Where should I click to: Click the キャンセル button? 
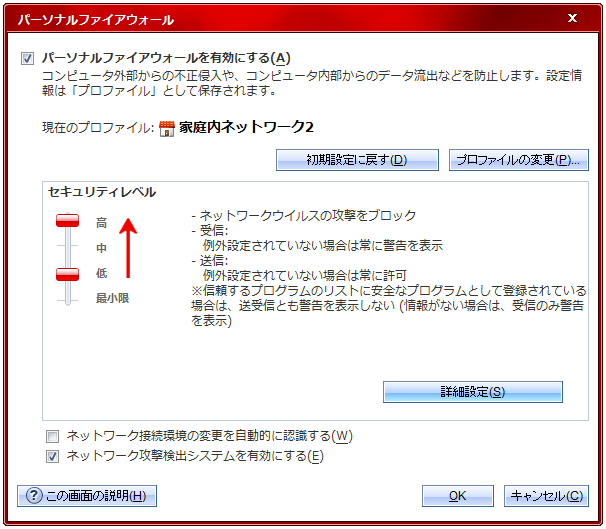548,496
